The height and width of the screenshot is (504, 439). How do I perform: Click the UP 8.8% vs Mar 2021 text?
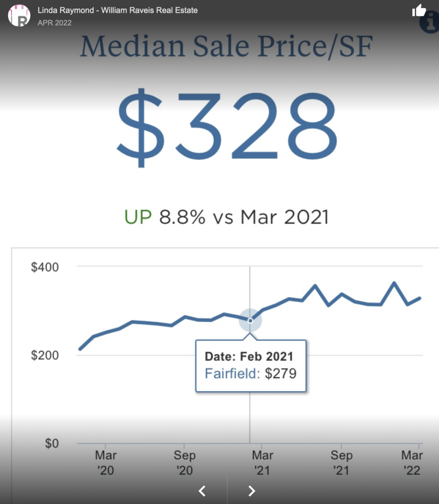point(226,217)
